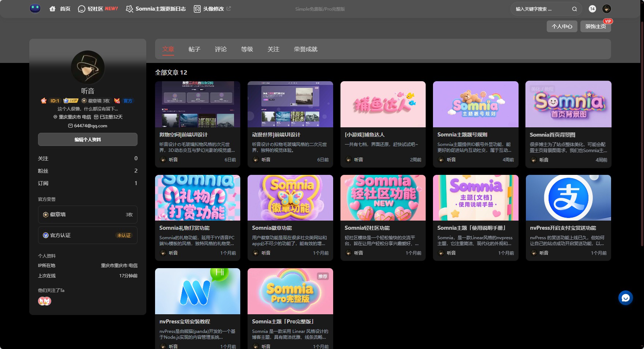Click the 头像修改 avatar edit icon
The image size is (644, 349).
[x=197, y=9]
